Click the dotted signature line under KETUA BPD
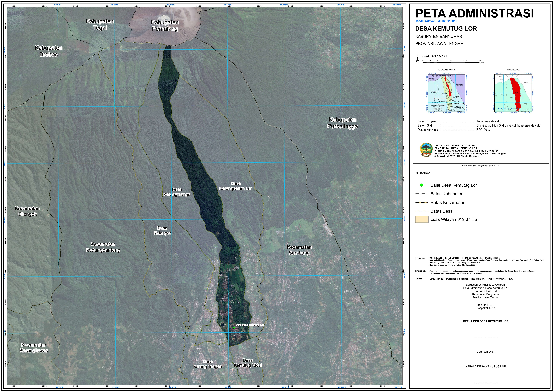The image size is (554, 392). click(x=485, y=338)
